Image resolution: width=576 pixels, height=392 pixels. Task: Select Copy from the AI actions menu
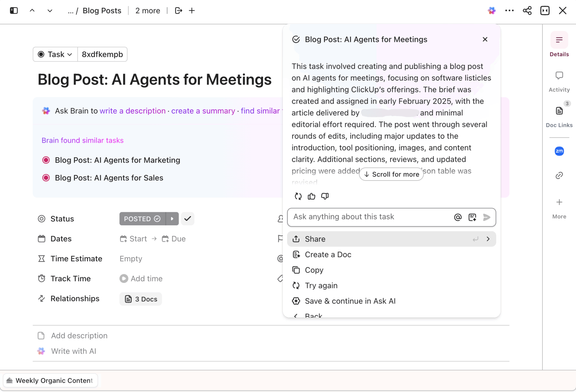pyautogui.click(x=314, y=270)
